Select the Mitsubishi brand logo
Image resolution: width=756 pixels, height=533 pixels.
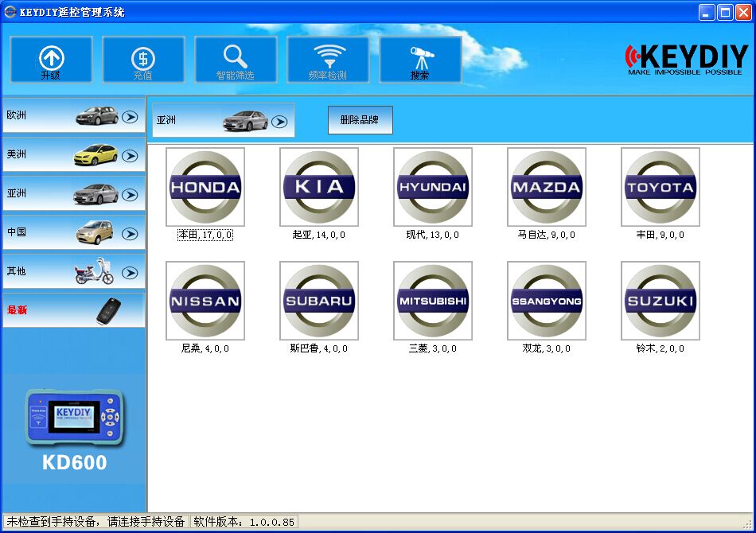[433, 301]
